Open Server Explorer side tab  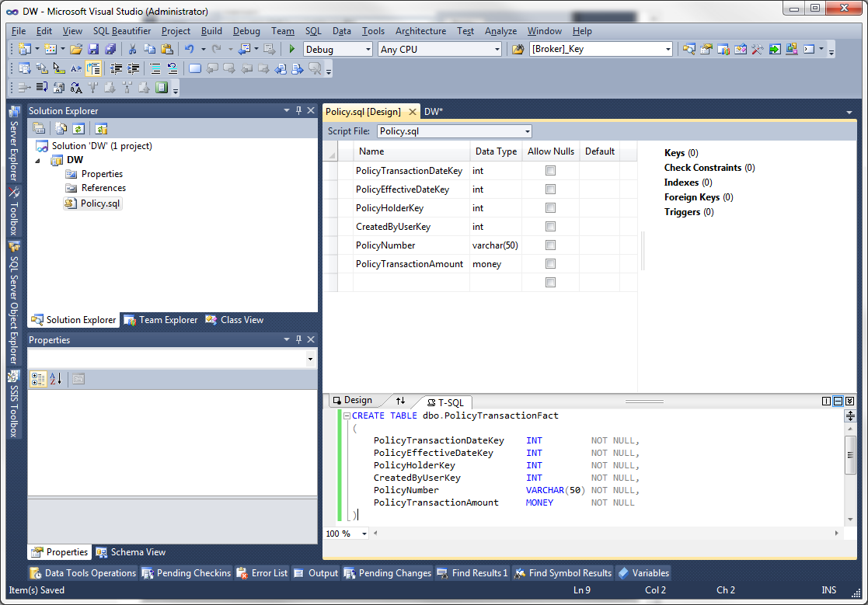tap(15, 144)
